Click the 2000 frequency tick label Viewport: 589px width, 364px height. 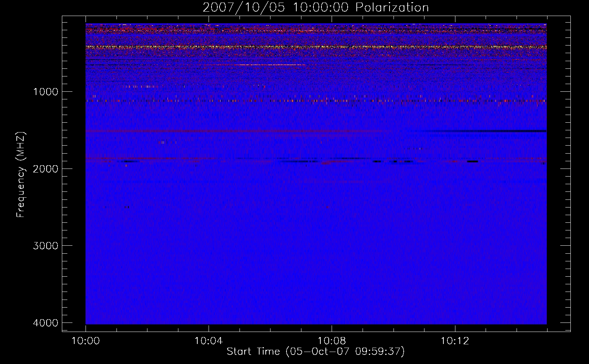point(46,169)
